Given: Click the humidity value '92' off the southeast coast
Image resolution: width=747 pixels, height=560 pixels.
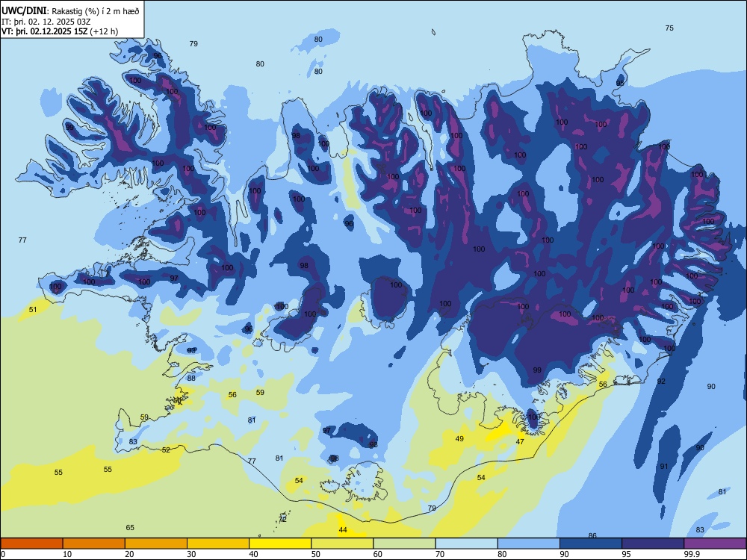Looking at the screenshot, I should coord(661,382).
